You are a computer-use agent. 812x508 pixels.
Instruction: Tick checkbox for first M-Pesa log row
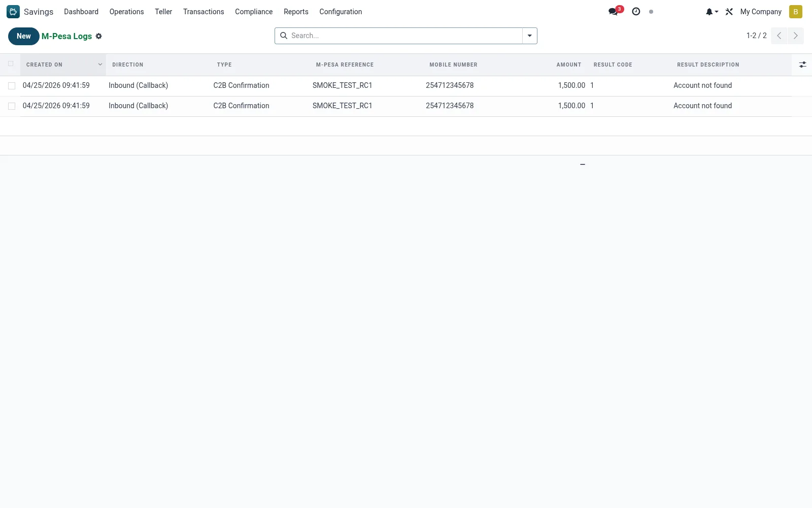coord(12,86)
